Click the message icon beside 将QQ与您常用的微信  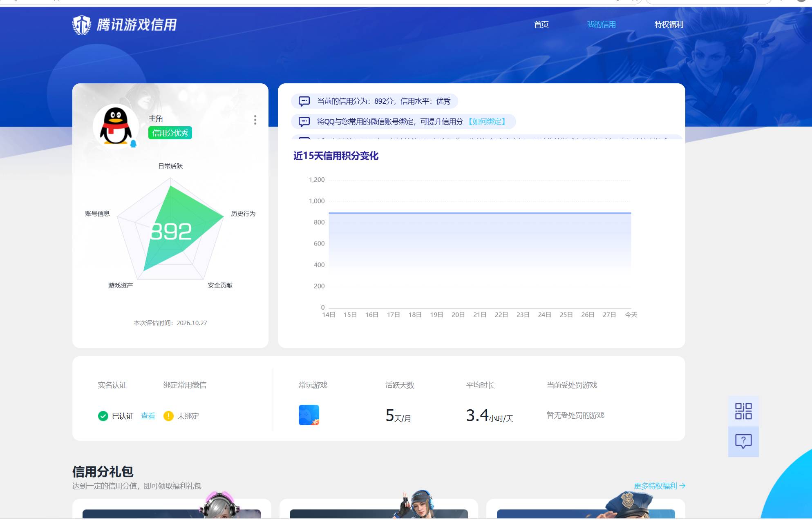[304, 121]
